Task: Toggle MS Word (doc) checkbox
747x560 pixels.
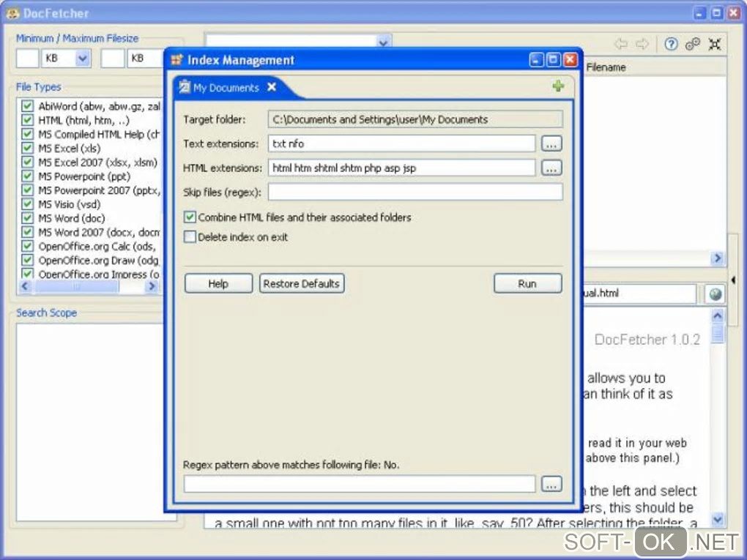Action: pyautogui.click(x=28, y=218)
